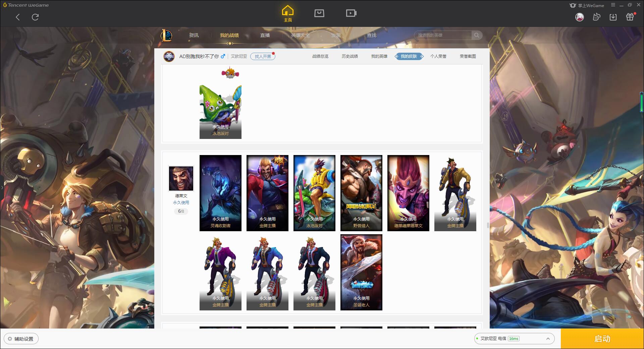Click the skin list inner scrollbar handle
Image resolution: width=644 pixels, height=349 pixels.
[x=488, y=225]
